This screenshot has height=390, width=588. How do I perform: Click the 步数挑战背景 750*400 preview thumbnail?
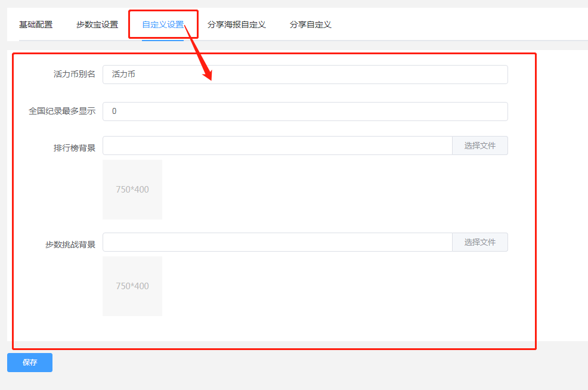[132, 286]
